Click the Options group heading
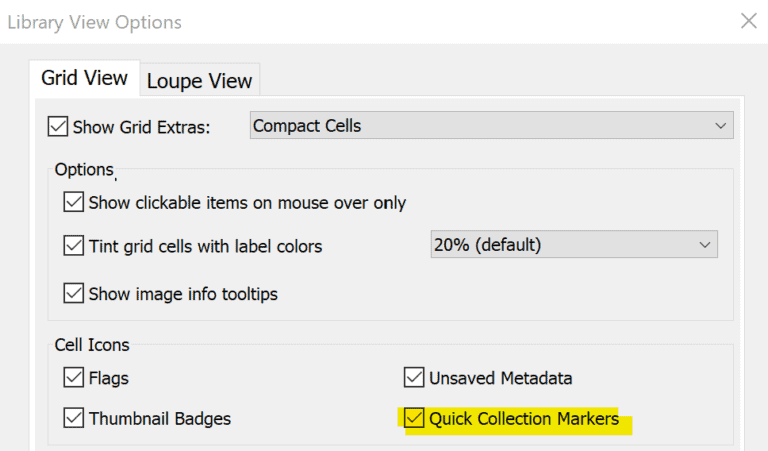768x451 pixels. (x=84, y=170)
